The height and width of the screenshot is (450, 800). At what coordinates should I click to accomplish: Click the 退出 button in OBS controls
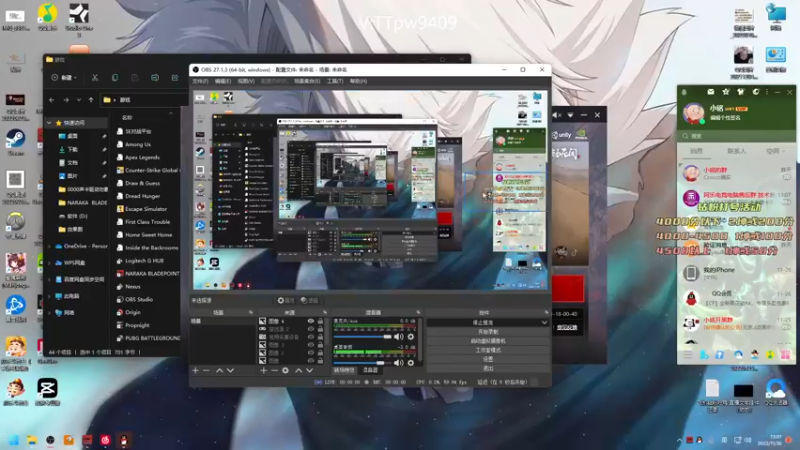point(488,368)
